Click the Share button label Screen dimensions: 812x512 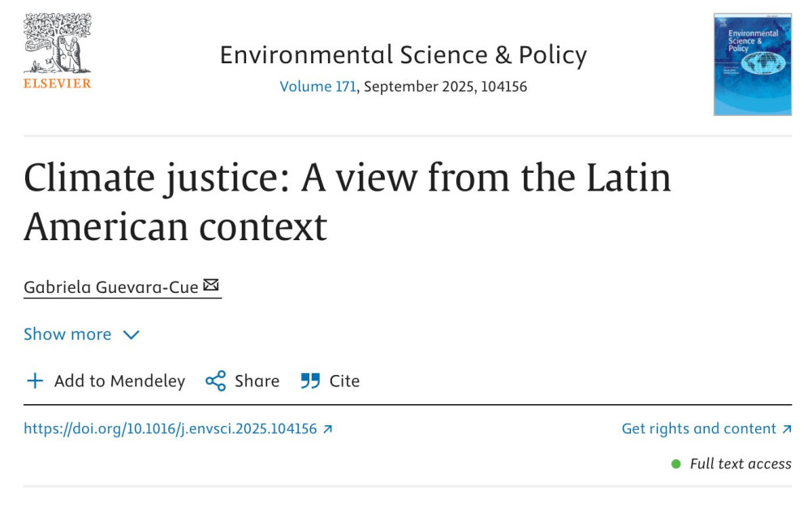[x=257, y=381]
